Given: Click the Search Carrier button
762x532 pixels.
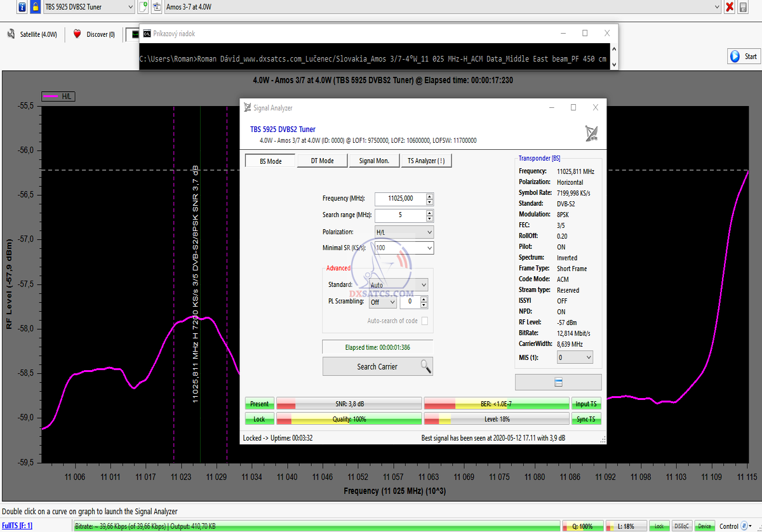Looking at the screenshot, I should click(377, 366).
